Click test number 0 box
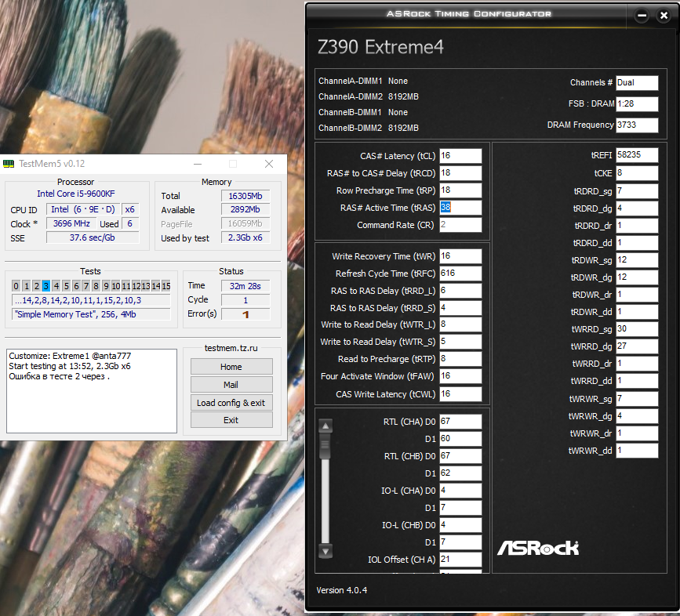 (16, 286)
